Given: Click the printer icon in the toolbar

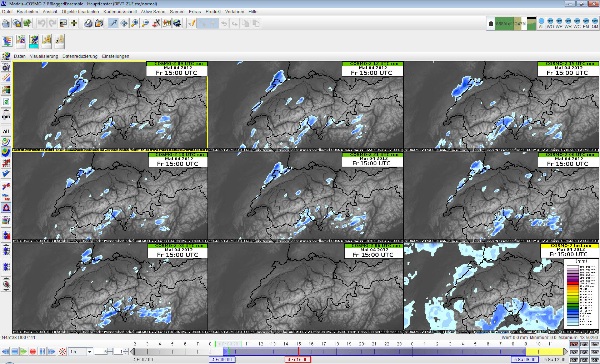Looking at the screenshot, I should (88, 24).
